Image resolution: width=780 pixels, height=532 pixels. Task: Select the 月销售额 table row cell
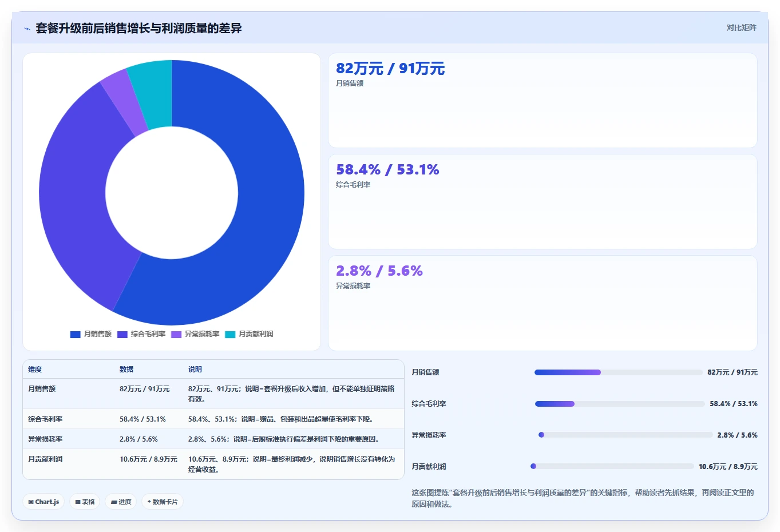42,389
